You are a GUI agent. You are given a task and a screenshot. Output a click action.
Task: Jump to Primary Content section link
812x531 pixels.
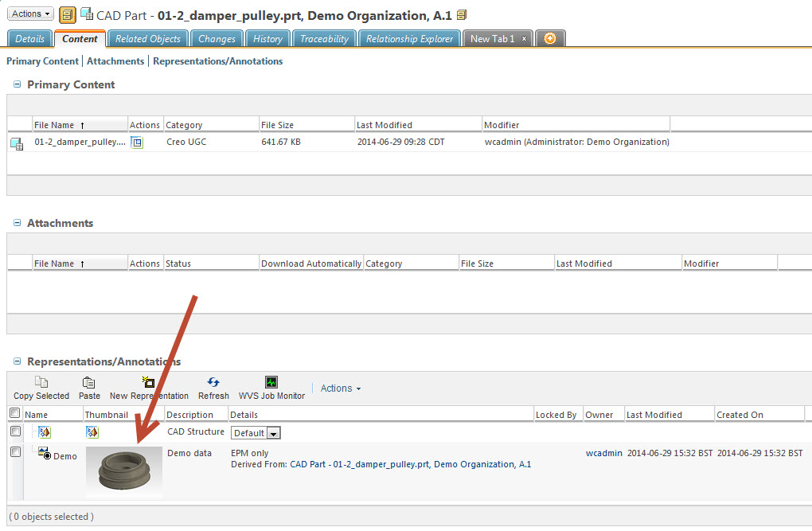[x=42, y=61]
